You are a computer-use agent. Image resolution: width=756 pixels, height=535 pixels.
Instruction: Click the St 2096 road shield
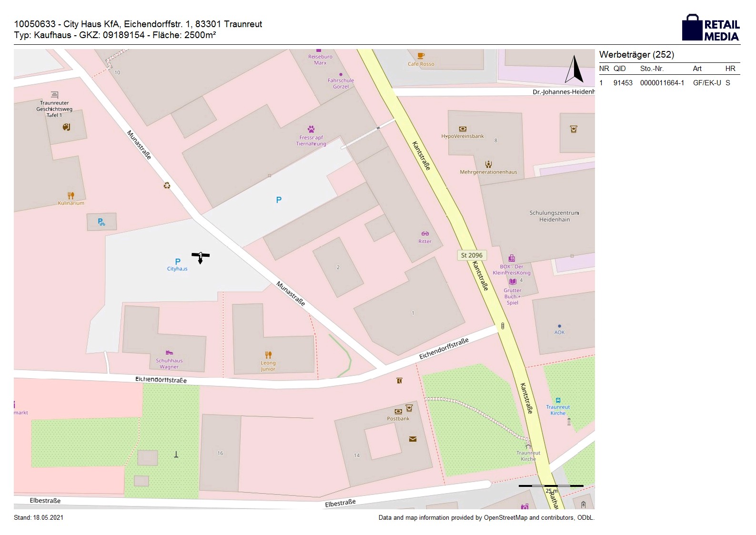[472, 255]
